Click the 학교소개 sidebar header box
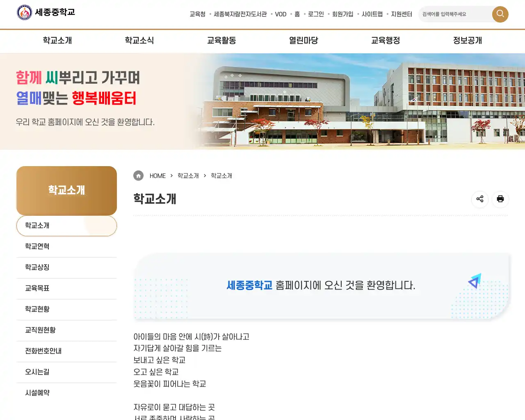The height and width of the screenshot is (420, 525). tap(66, 190)
